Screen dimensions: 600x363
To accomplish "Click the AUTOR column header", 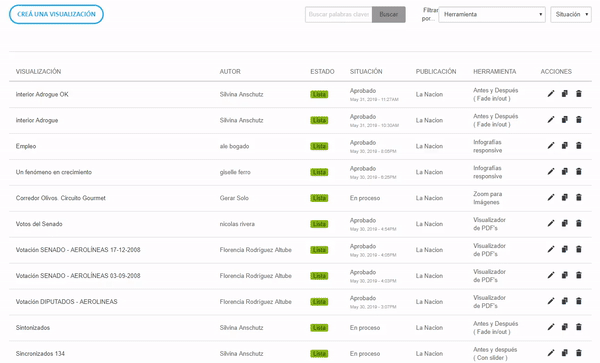I will point(230,72).
